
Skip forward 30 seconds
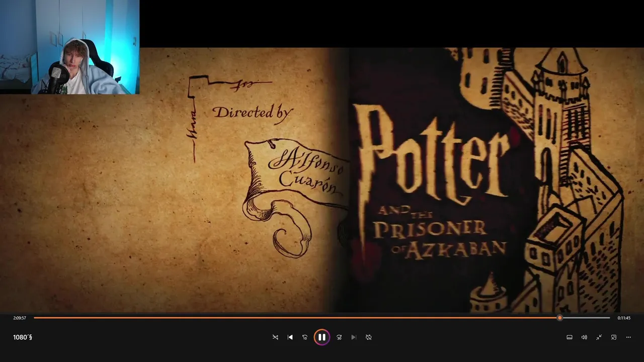tap(339, 337)
